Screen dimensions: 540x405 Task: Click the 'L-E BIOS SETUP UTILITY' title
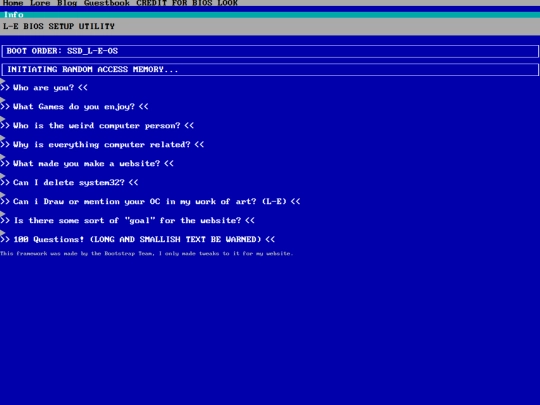(x=59, y=27)
